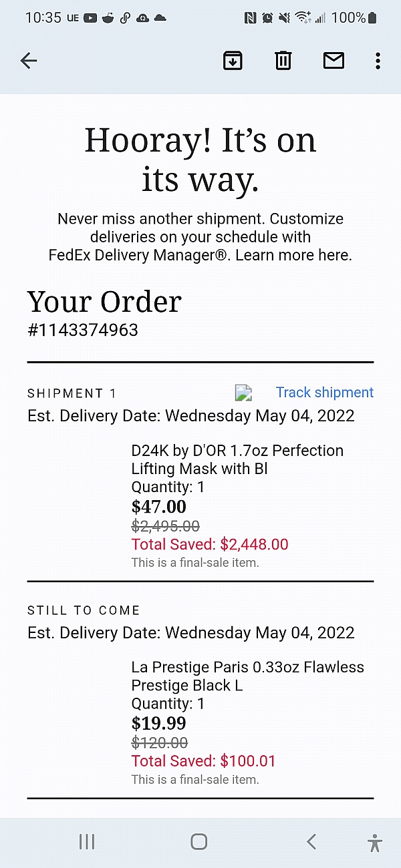Open Android recent apps button
The height and width of the screenshot is (868, 401).
coord(87,841)
